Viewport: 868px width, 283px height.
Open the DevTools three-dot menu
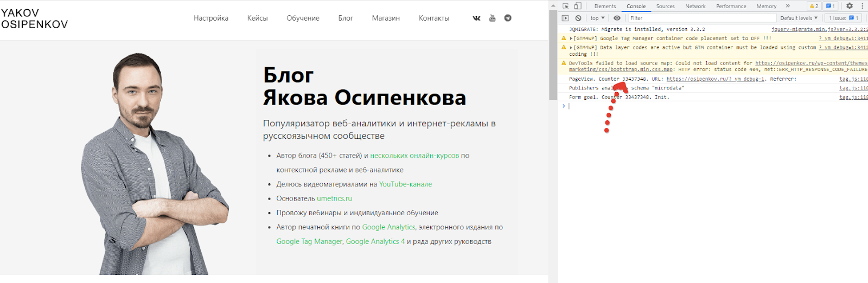(862, 6)
